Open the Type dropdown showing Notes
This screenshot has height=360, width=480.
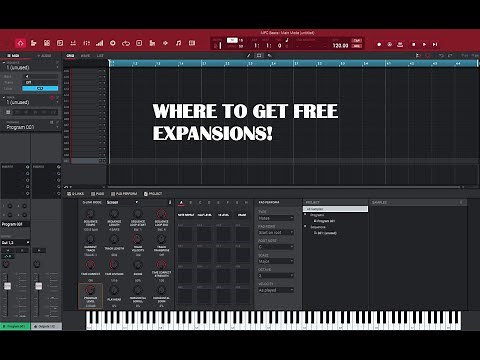(276, 218)
